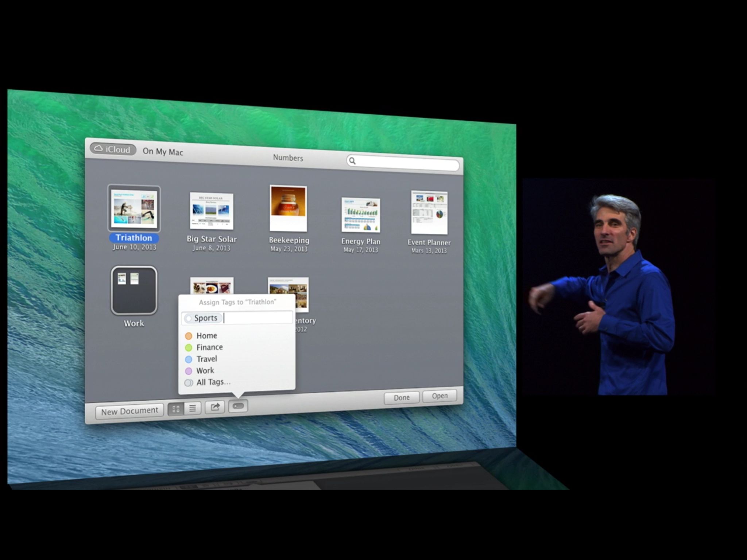The image size is (747, 560).
Task: Click the Beekeeping name label
Action: pos(289,240)
